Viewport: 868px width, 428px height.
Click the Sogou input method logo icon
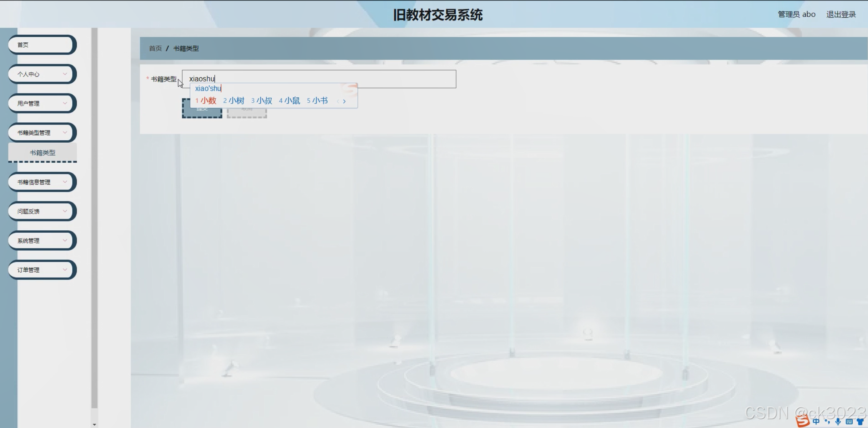click(x=802, y=421)
